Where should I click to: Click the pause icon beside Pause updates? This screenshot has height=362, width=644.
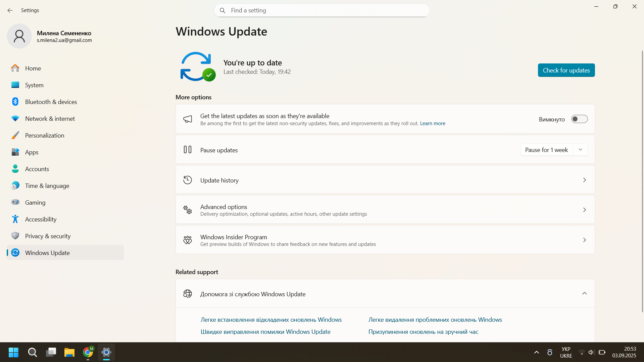(188, 150)
